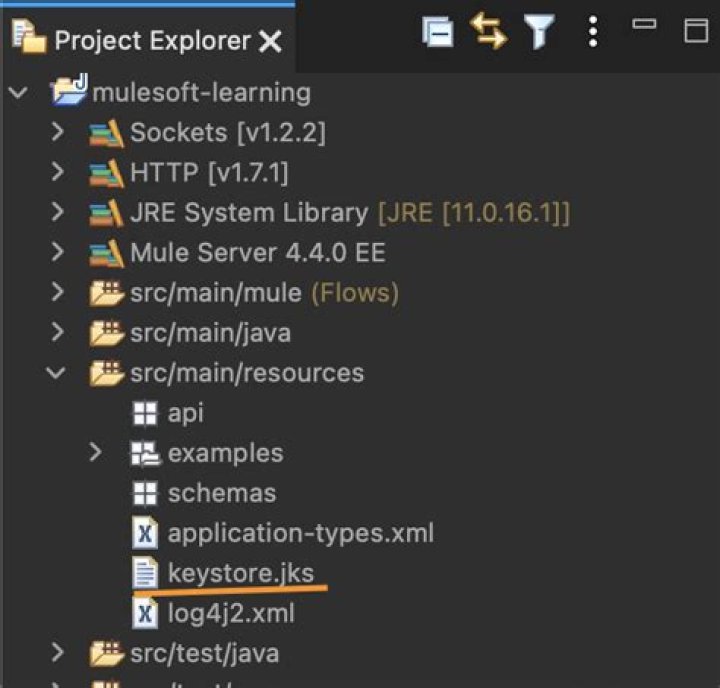Select the src/test/java entry
Screen dimensions: 720x688
coord(205,654)
